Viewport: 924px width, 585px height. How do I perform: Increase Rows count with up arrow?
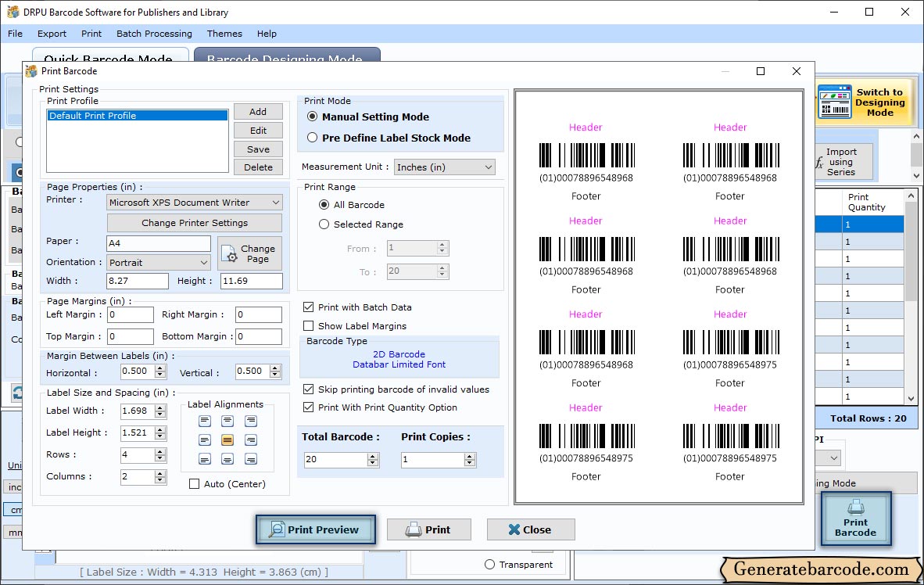pos(159,452)
